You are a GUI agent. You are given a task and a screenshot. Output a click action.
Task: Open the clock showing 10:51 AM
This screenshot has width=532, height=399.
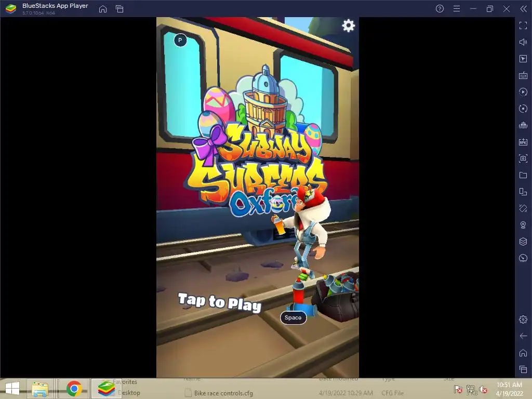tap(509, 389)
